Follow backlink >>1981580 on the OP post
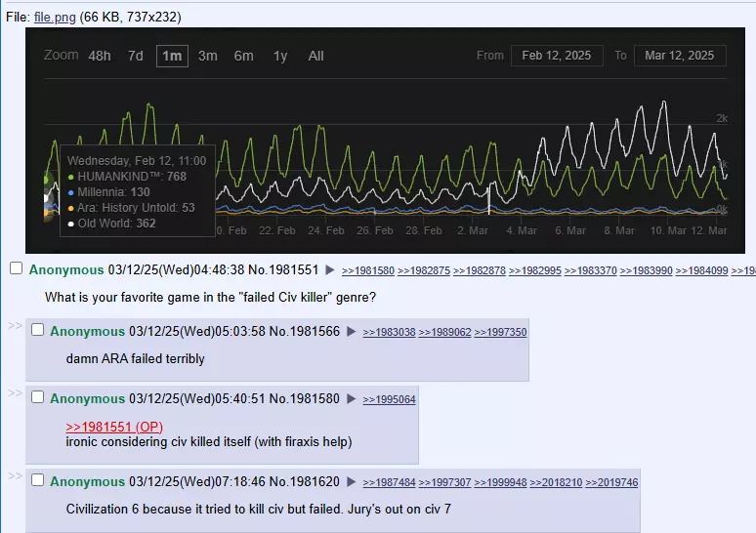Viewport: 756px width, 533px height. tap(368, 270)
